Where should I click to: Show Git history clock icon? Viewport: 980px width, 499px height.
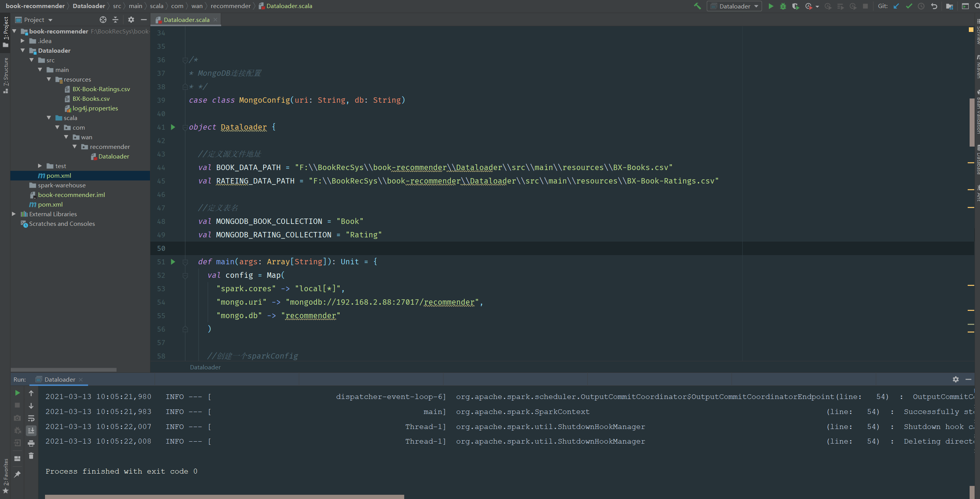pyautogui.click(x=921, y=6)
